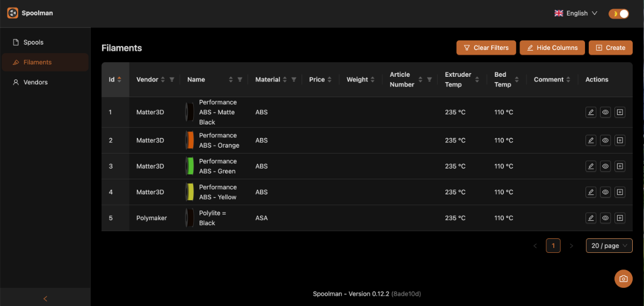Clone the Polylite = Black filament
644x306 pixels.
(x=620, y=218)
